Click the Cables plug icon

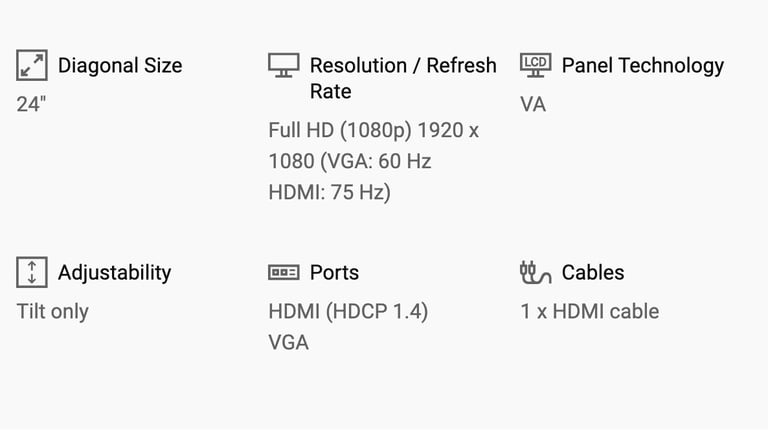[x=535, y=272]
